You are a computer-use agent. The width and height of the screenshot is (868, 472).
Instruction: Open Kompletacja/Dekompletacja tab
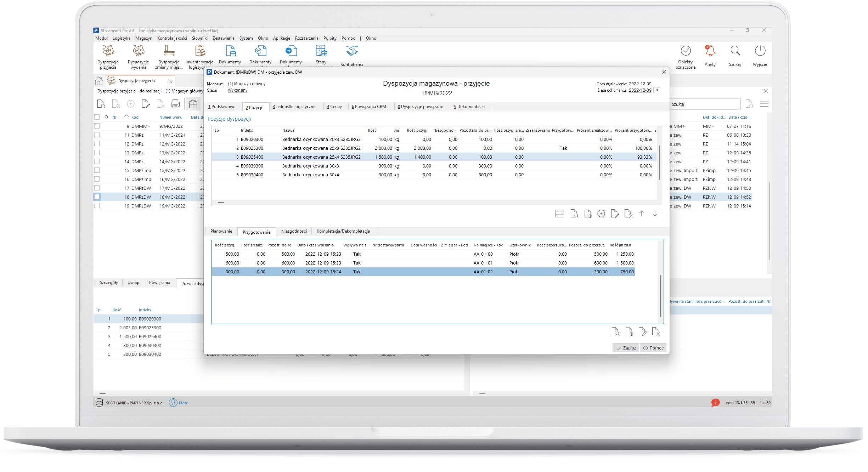point(343,231)
